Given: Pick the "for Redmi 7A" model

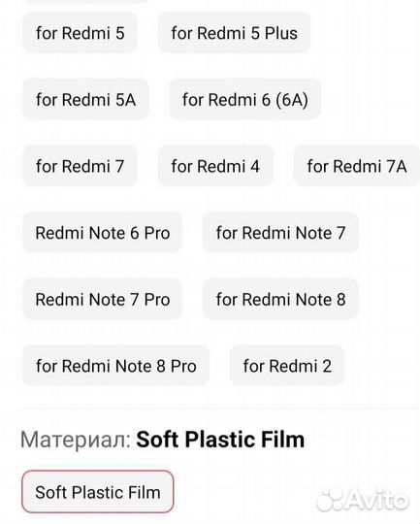Looking at the screenshot, I should click(357, 166).
